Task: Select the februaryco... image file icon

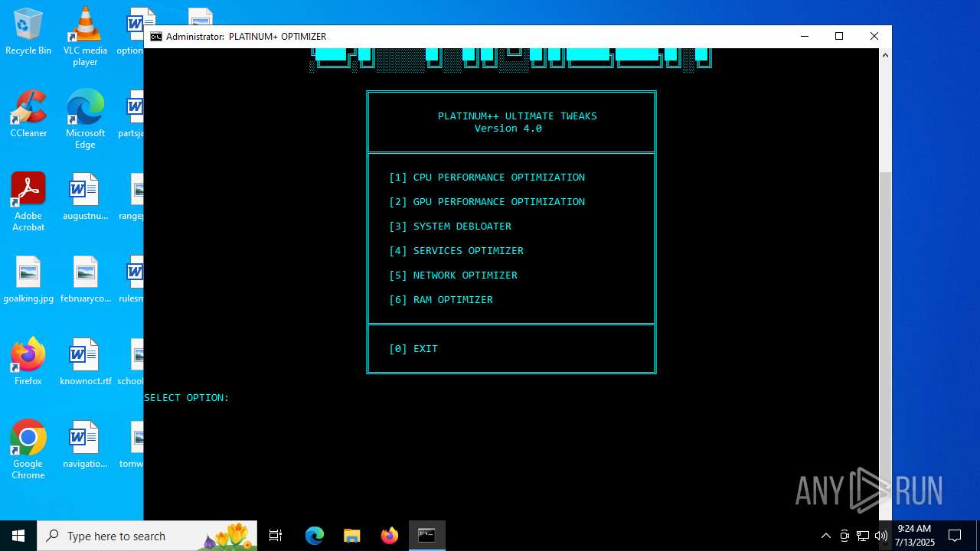Action: [x=85, y=279]
